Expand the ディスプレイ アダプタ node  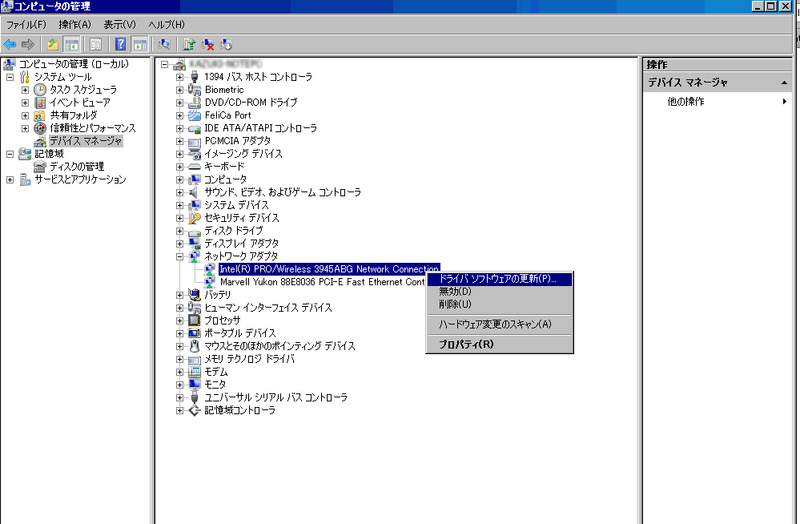(x=180, y=243)
